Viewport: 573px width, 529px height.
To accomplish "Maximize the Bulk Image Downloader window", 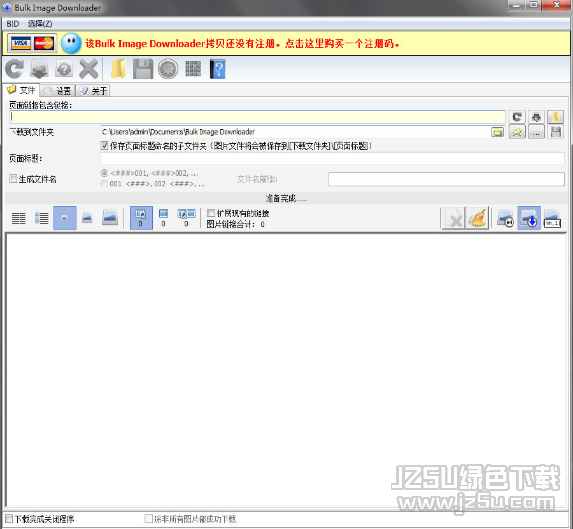I will coord(534,5).
